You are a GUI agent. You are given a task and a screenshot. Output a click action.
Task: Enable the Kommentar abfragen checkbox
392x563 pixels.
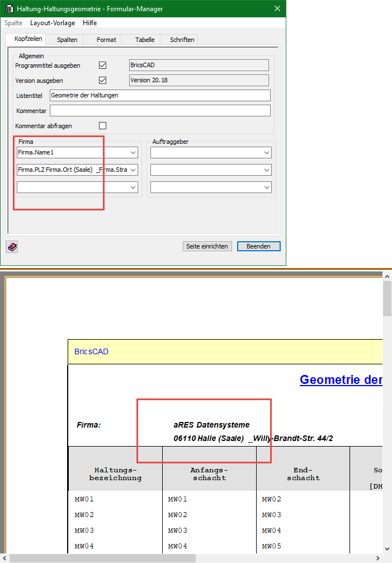tap(102, 126)
